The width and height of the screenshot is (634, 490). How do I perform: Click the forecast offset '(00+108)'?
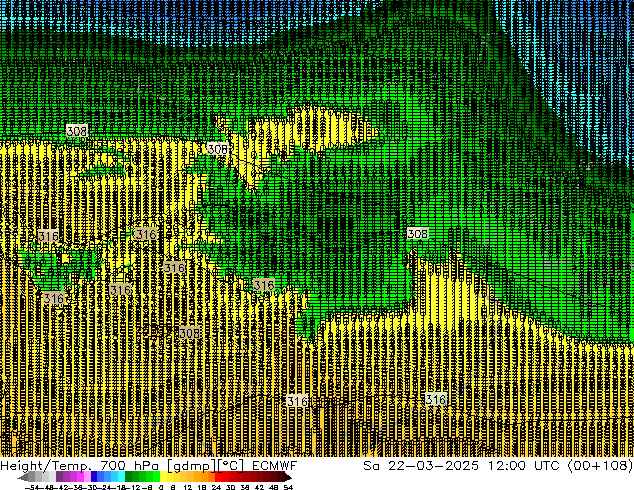pyautogui.click(x=600, y=466)
